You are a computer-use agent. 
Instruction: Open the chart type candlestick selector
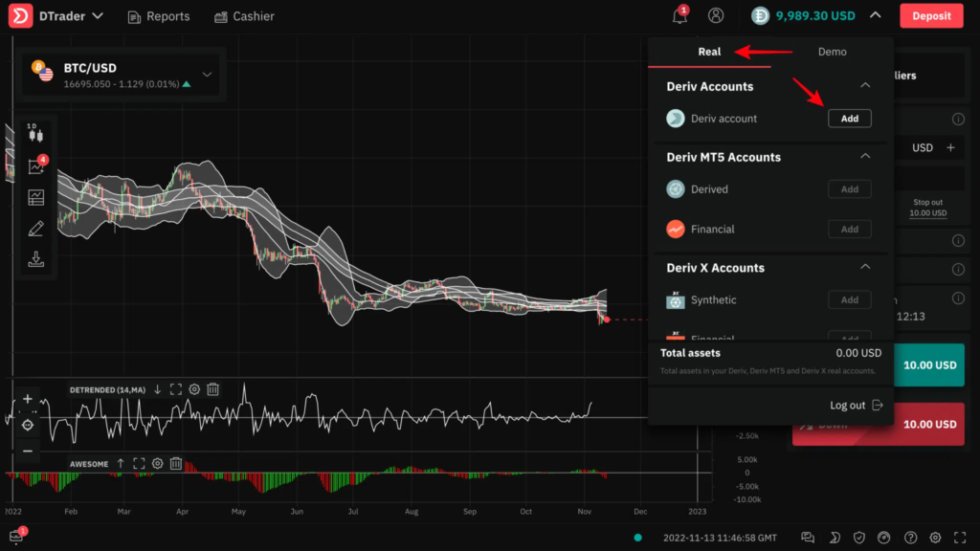click(x=35, y=134)
